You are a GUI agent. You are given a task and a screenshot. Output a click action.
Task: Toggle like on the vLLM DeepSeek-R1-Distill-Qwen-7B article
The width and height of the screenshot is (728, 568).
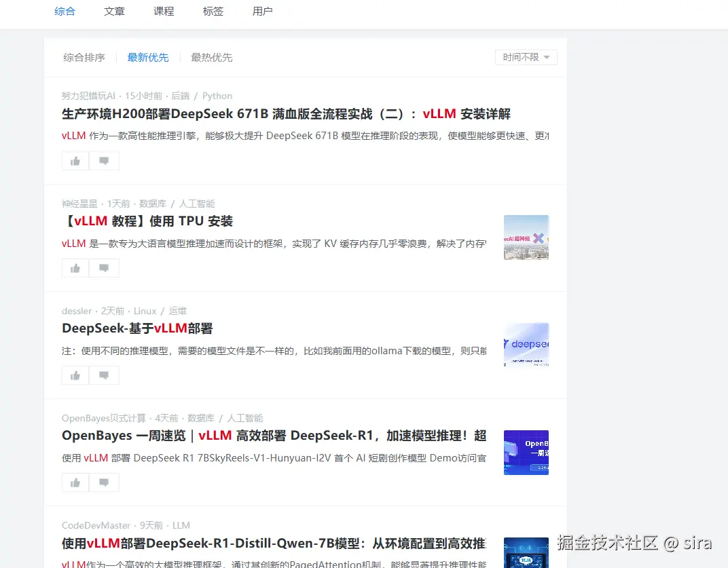[75, 567]
